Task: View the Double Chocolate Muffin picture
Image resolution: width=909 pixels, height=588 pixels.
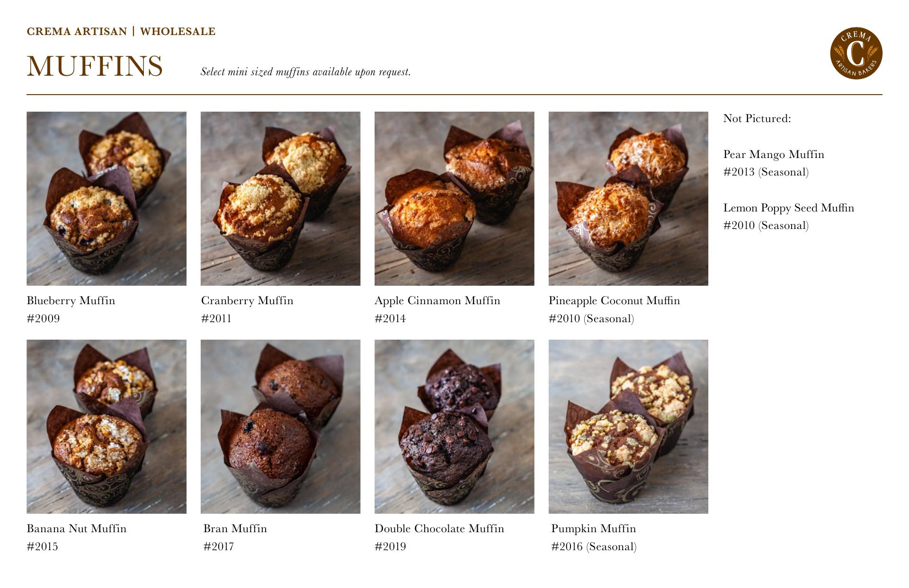Action: tap(454, 427)
